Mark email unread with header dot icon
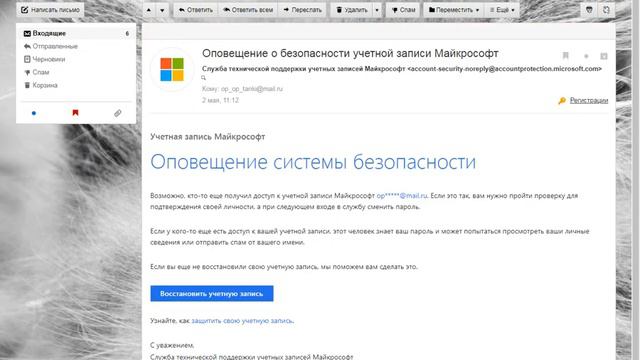Image resolution: width=640 pixels, height=360 pixels. click(586, 56)
